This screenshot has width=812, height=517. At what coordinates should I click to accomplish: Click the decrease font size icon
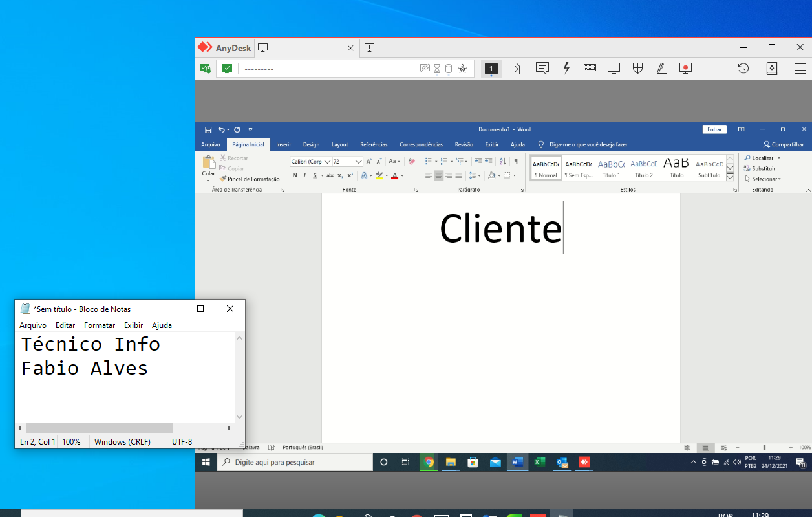379,161
